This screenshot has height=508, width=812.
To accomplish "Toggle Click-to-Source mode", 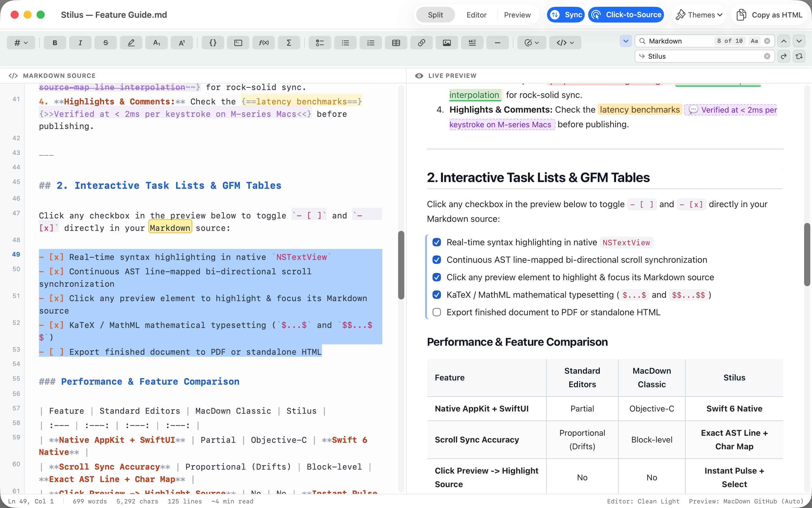I will tap(626, 15).
